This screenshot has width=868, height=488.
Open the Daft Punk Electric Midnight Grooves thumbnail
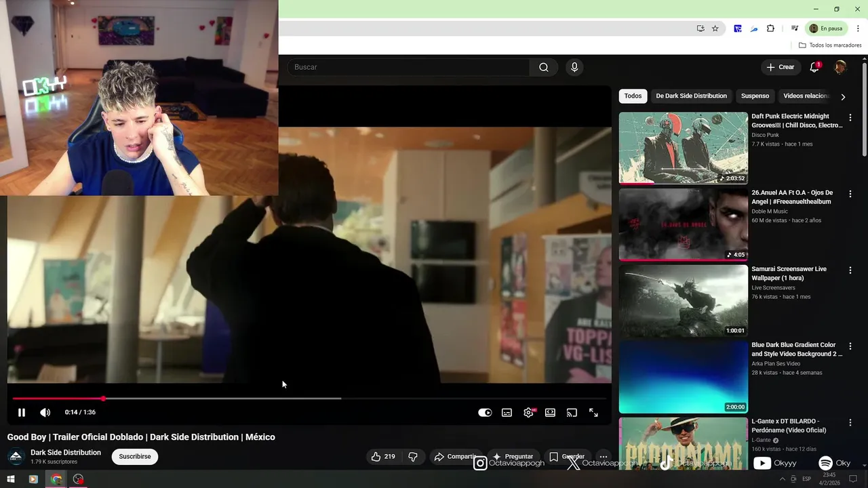click(683, 148)
